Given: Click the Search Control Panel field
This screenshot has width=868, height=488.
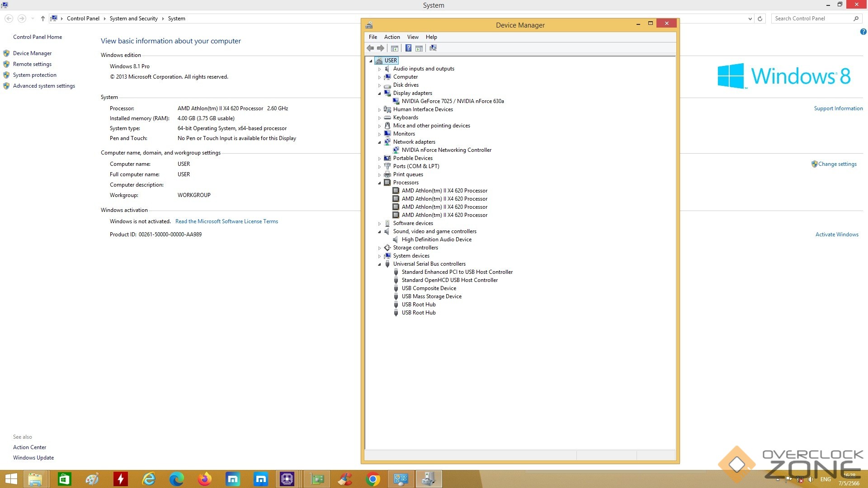Looking at the screenshot, I should pyautogui.click(x=811, y=19).
